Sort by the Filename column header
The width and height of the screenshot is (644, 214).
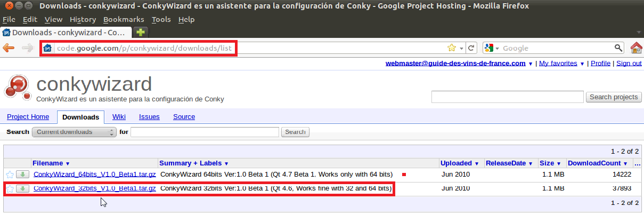point(51,163)
